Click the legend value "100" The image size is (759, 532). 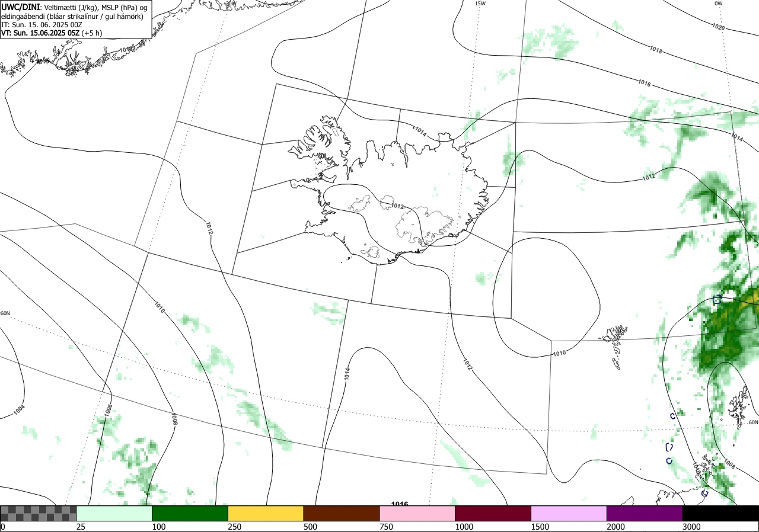point(159,527)
